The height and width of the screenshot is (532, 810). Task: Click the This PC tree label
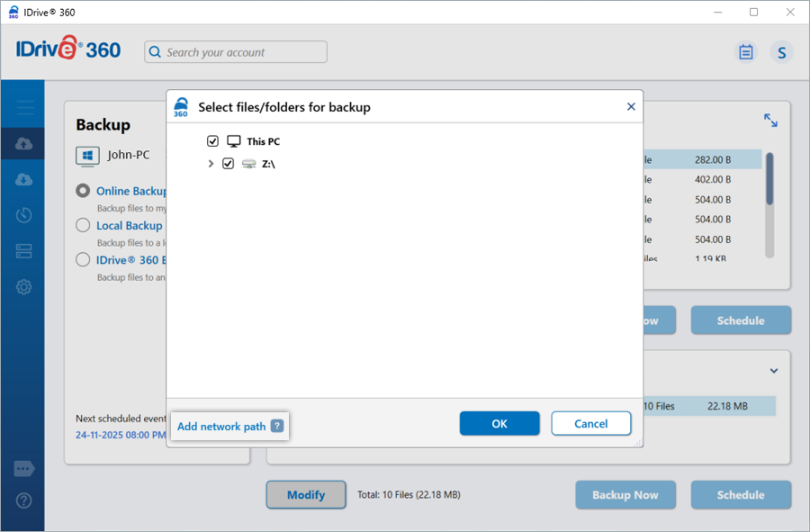tap(264, 141)
